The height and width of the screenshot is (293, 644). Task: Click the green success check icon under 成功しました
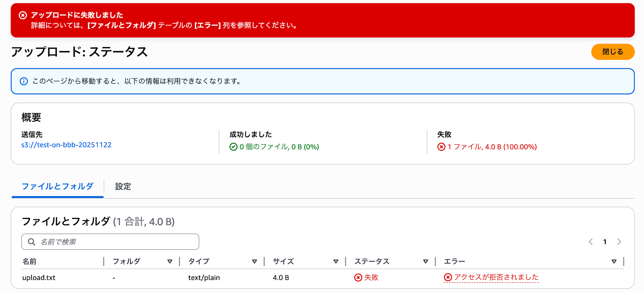pos(233,147)
